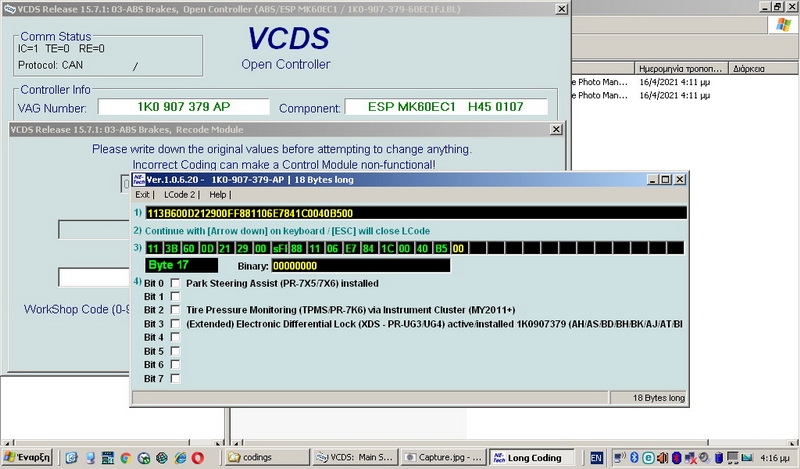
Task: Open the Exit menu in LCode
Action: (x=142, y=194)
